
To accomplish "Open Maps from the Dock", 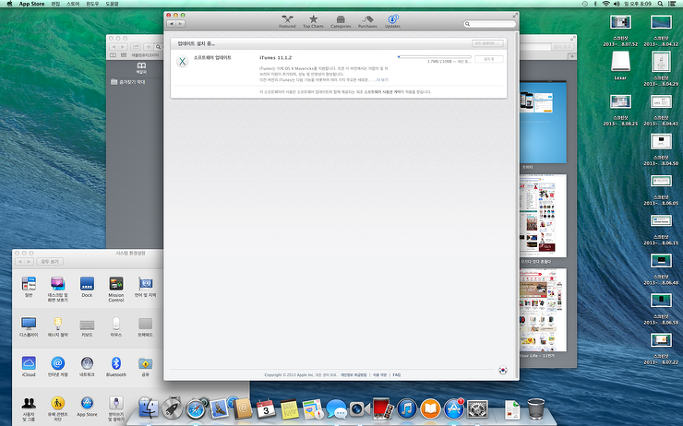I will (x=313, y=409).
